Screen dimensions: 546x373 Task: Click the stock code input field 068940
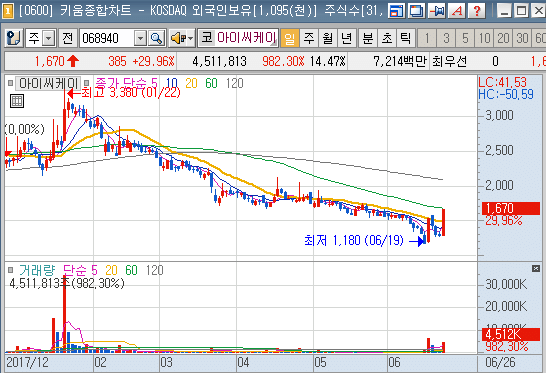pos(107,38)
